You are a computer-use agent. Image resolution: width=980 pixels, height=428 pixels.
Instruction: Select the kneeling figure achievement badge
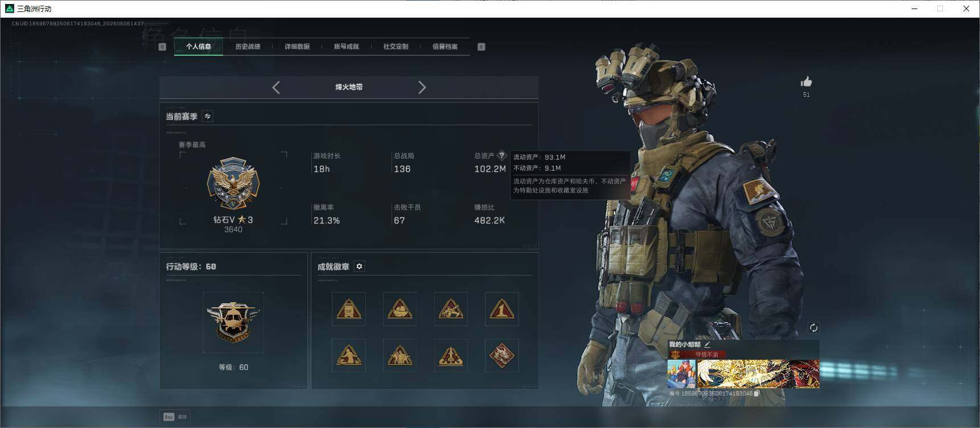coord(349,355)
